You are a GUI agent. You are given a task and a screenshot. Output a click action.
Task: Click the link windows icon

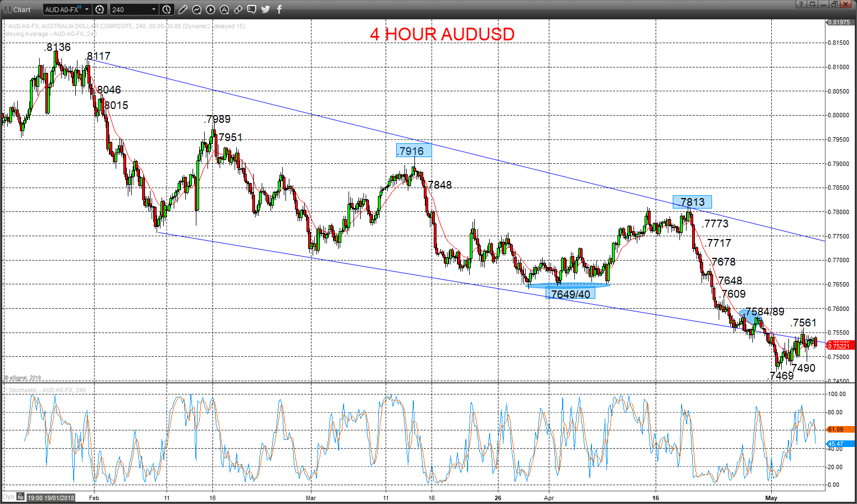click(238, 9)
